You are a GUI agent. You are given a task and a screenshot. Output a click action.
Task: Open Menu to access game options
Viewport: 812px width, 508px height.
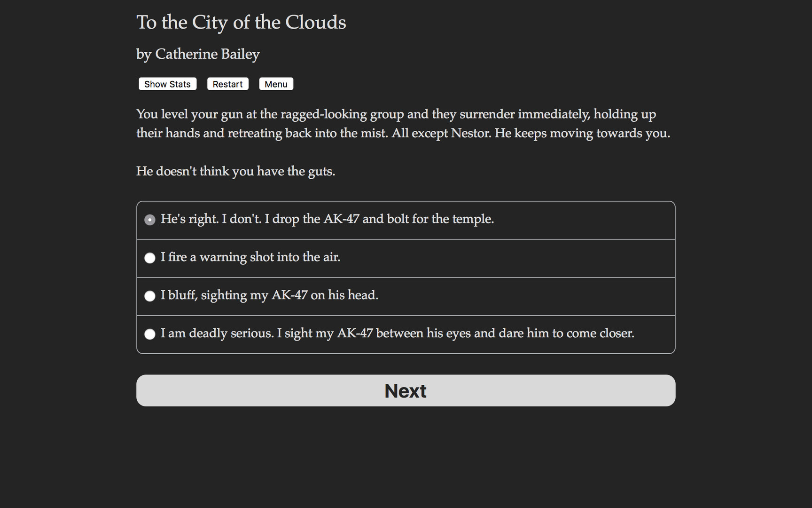276,84
